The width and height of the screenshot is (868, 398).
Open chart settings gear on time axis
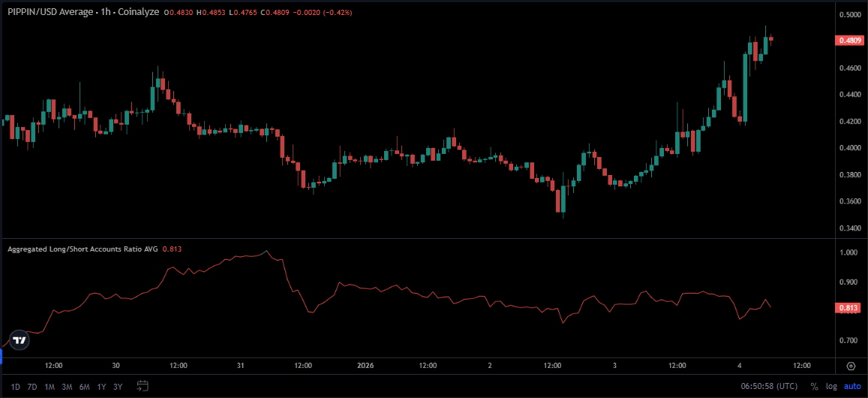coord(851,366)
